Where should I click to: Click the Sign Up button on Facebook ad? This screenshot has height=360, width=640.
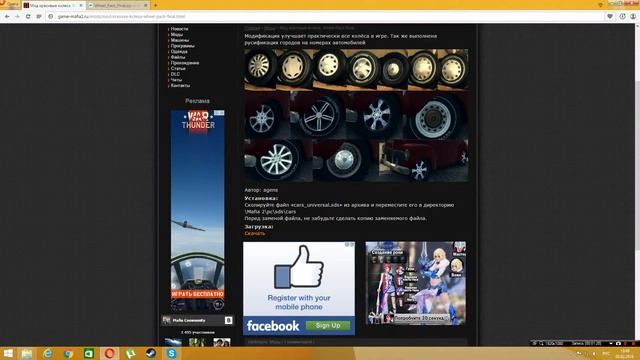pyautogui.click(x=328, y=325)
